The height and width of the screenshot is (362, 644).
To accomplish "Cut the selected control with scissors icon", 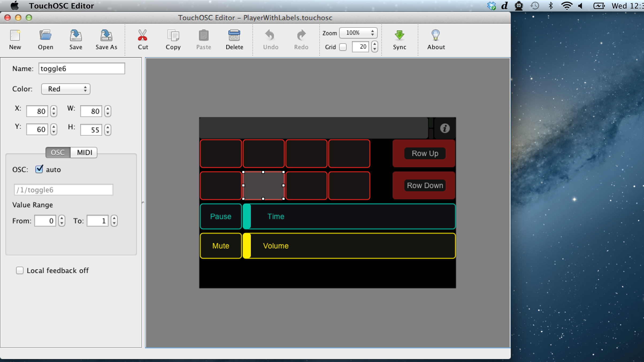I will [x=143, y=36].
